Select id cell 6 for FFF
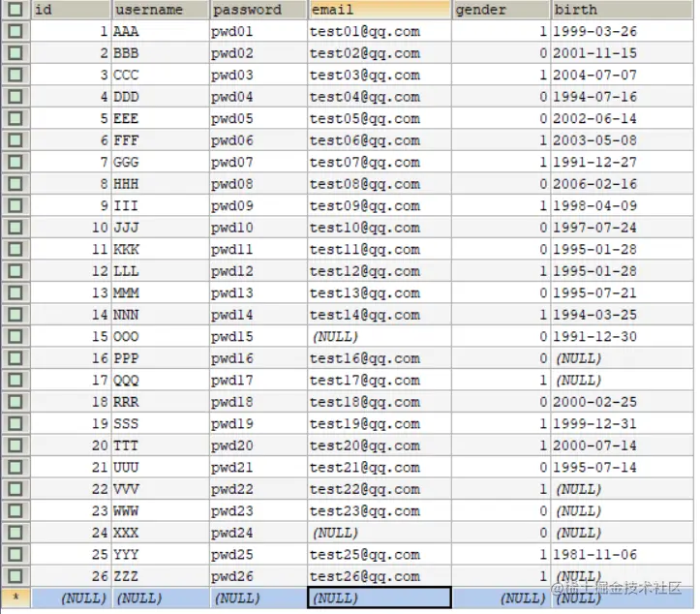Viewport: 700px width, 614px height. [71, 140]
